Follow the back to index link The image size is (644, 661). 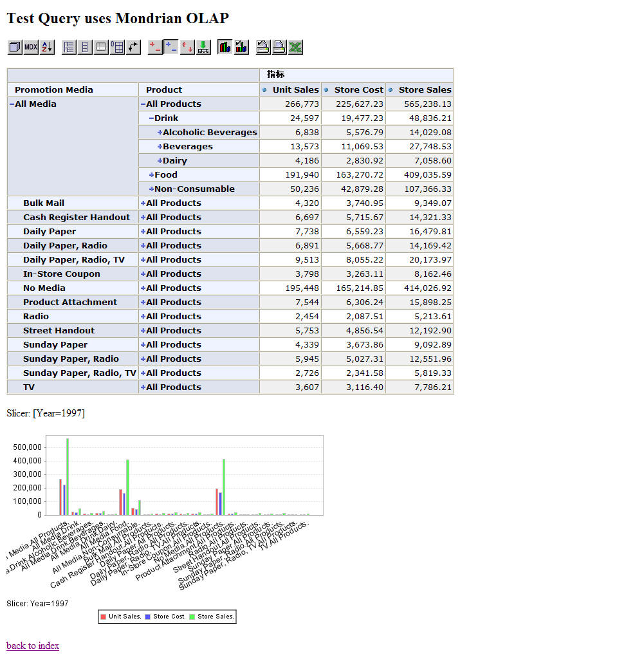32,646
